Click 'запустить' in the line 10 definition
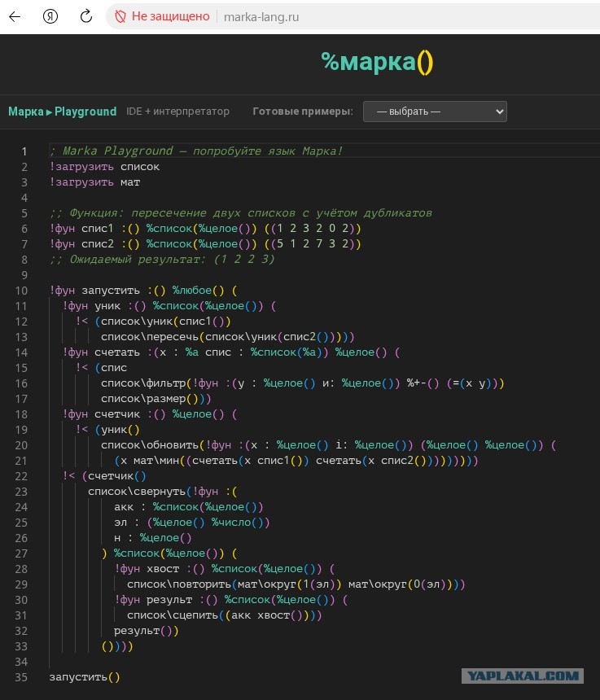 111,291
